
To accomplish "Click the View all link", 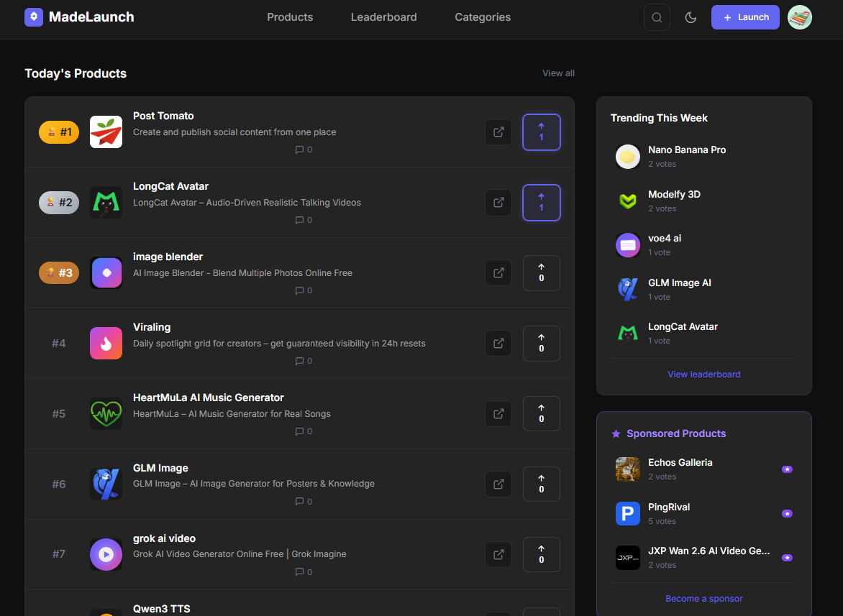I will click(558, 73).
